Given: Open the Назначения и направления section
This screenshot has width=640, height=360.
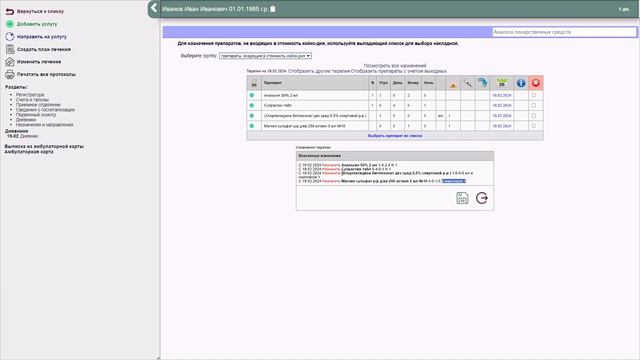Looking at the screenshot, I should click(44, 125).
